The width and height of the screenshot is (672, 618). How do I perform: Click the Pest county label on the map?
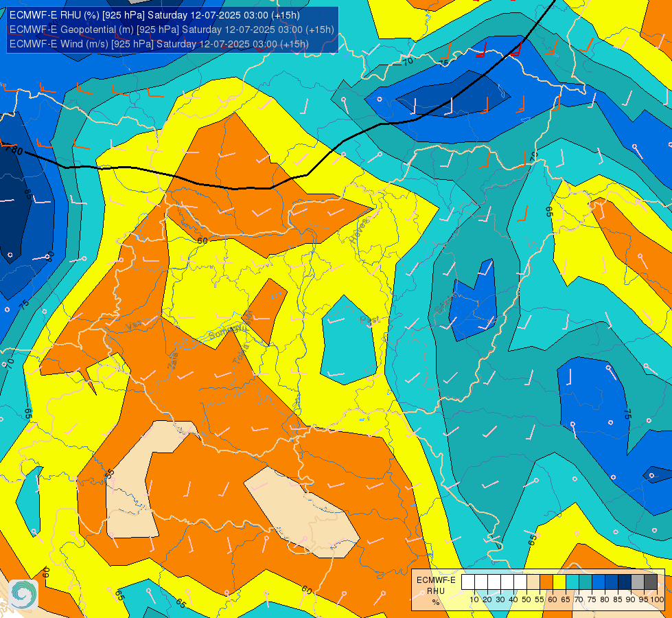(369, 319)
